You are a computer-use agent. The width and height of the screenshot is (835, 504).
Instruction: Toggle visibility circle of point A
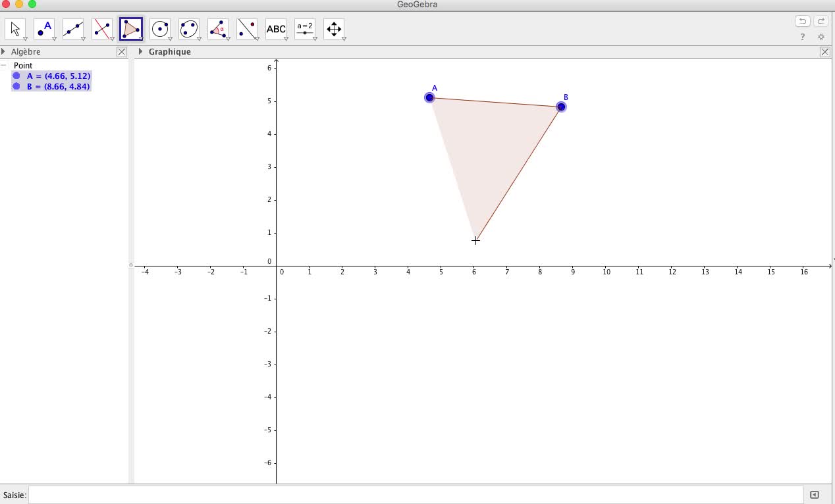[x=16, y=76]
